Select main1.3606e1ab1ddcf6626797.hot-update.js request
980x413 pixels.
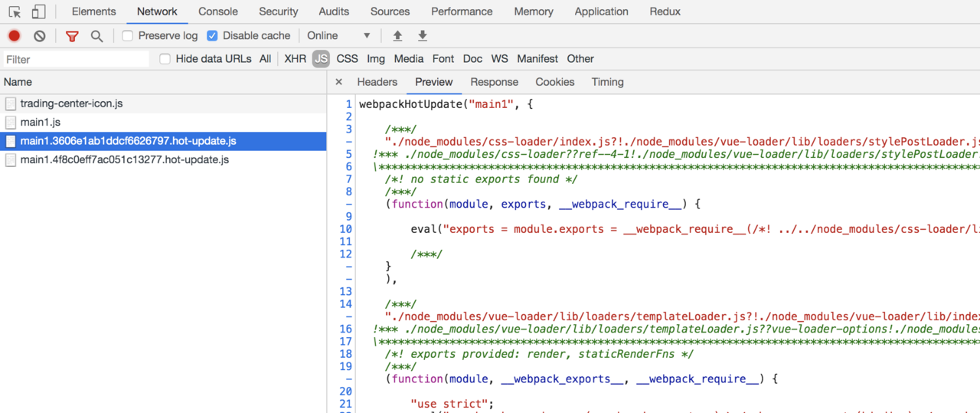point(163,141)
